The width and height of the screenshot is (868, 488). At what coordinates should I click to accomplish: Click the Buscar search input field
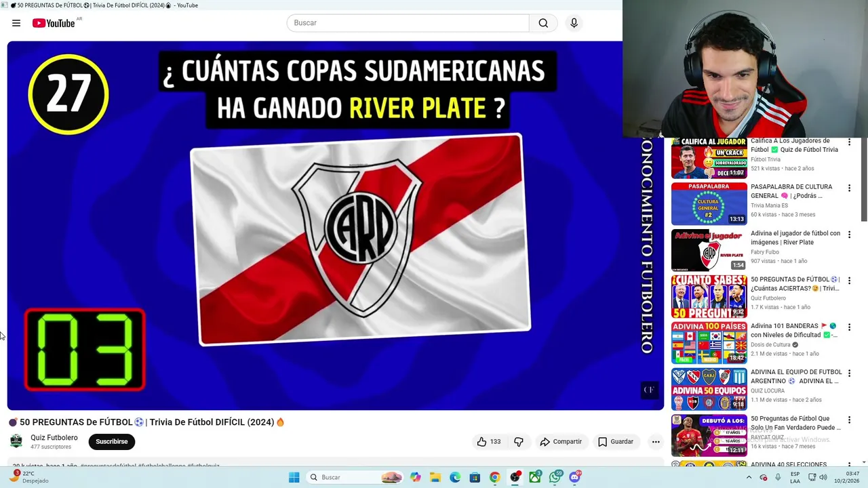click(408, 23)
